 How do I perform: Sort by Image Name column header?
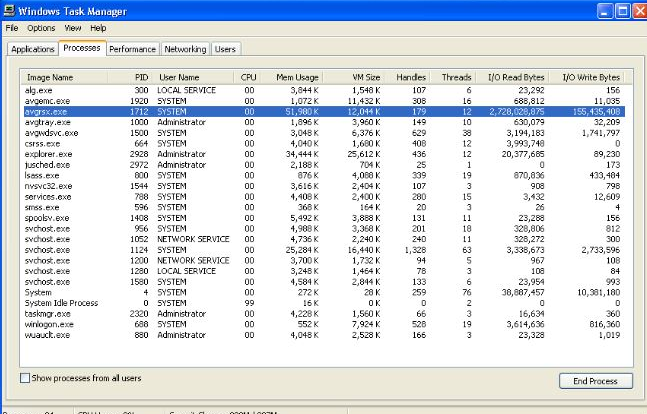coord(64,77)
